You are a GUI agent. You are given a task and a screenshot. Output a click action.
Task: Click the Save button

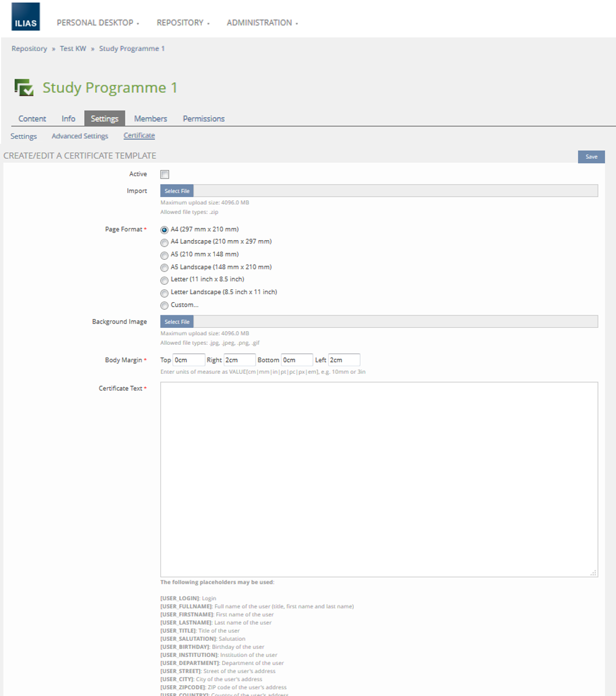(591, 157)
